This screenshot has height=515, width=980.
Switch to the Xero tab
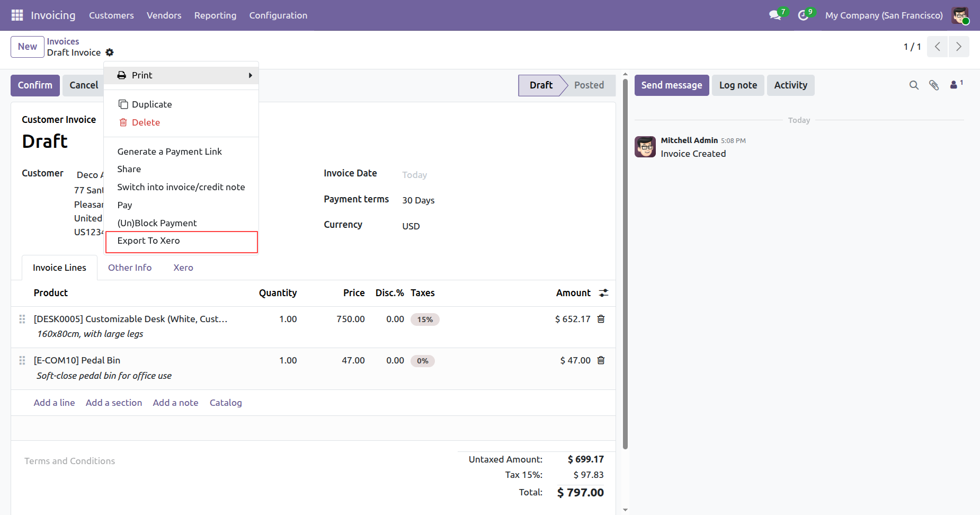point(183,268)
